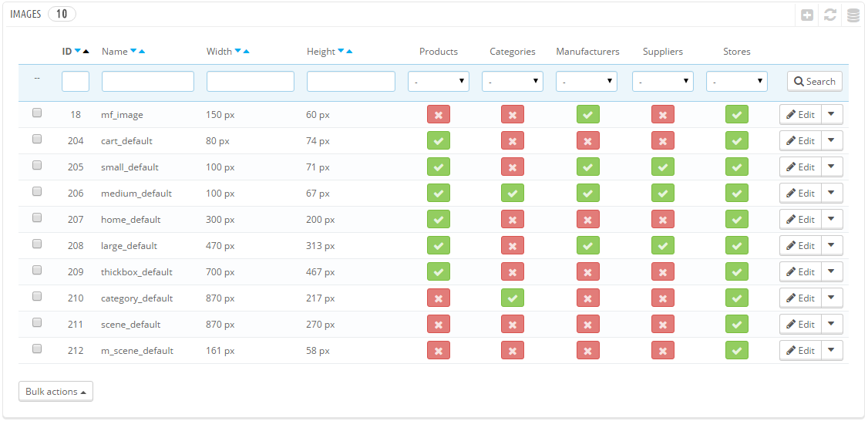Toggle Stores status for m_scene_default
Screen dimensions: 868x421
point(737,350)
